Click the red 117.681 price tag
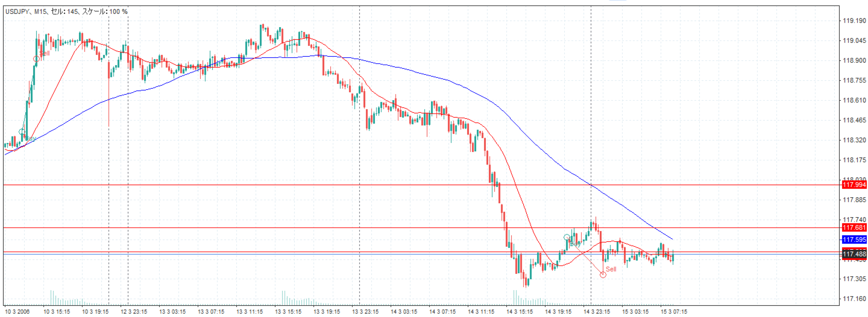This screenshot has width=868, height=317. [x=854, y=227]
